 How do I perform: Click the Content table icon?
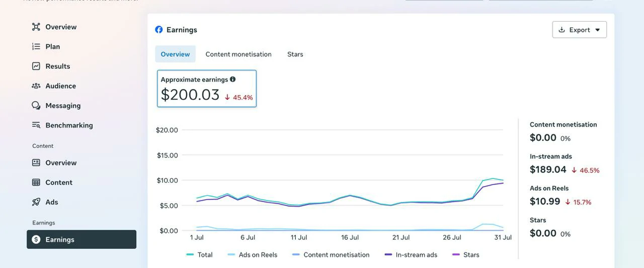[36, 182]
